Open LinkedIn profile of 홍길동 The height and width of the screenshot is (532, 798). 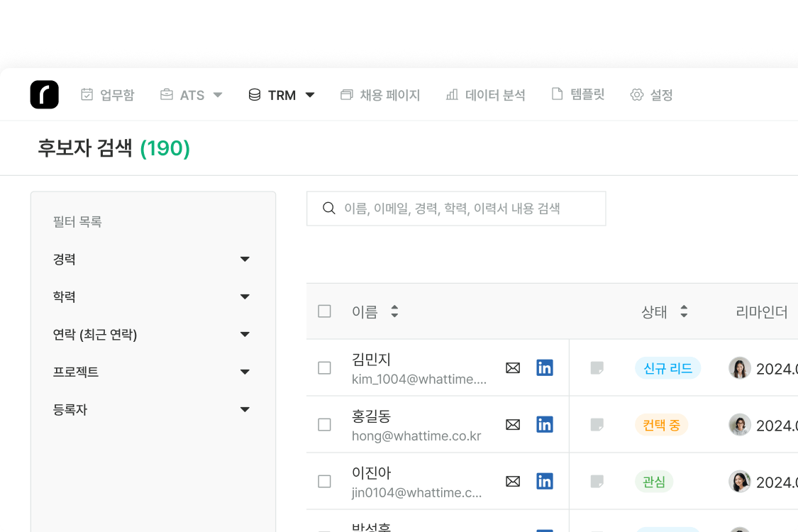[545, 424]
